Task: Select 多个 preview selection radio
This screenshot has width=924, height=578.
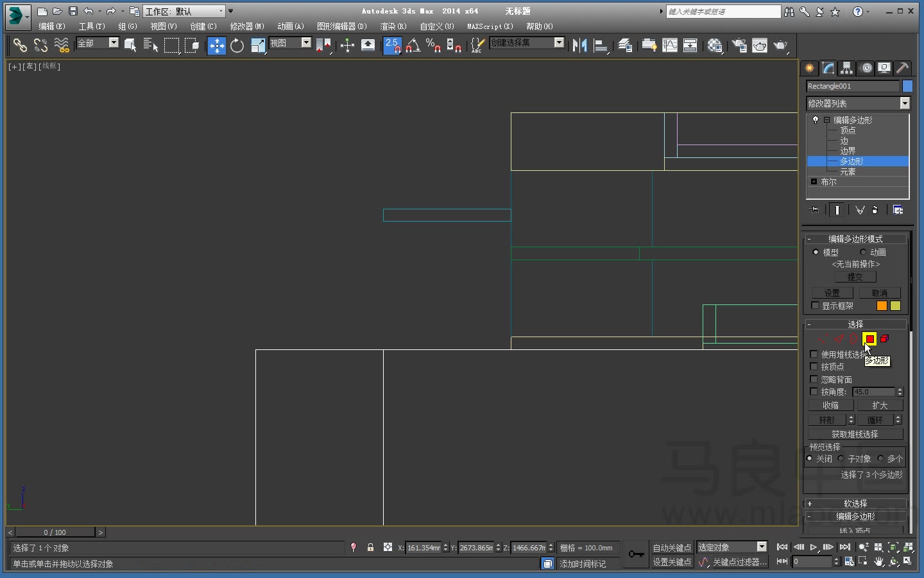Action: coord(880,459)
